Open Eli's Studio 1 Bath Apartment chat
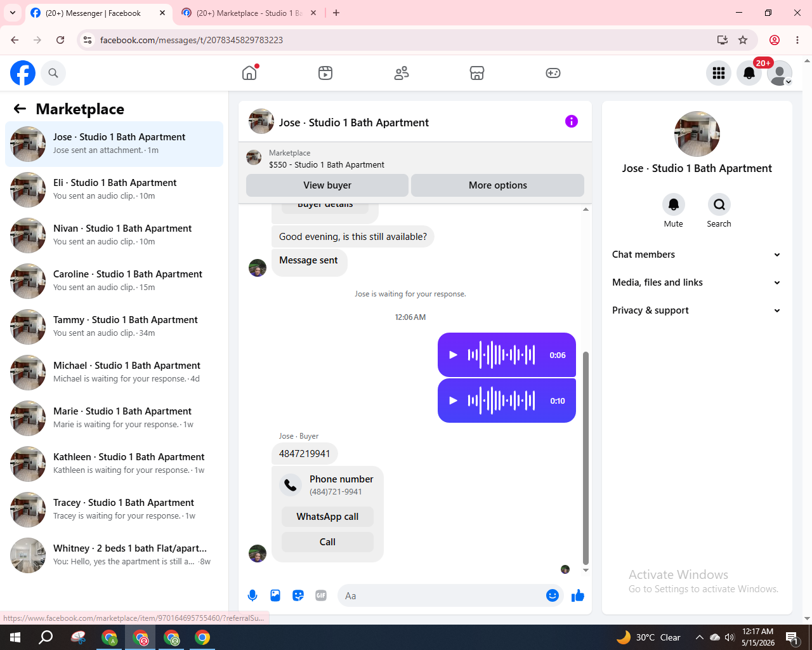 (114, 190)
